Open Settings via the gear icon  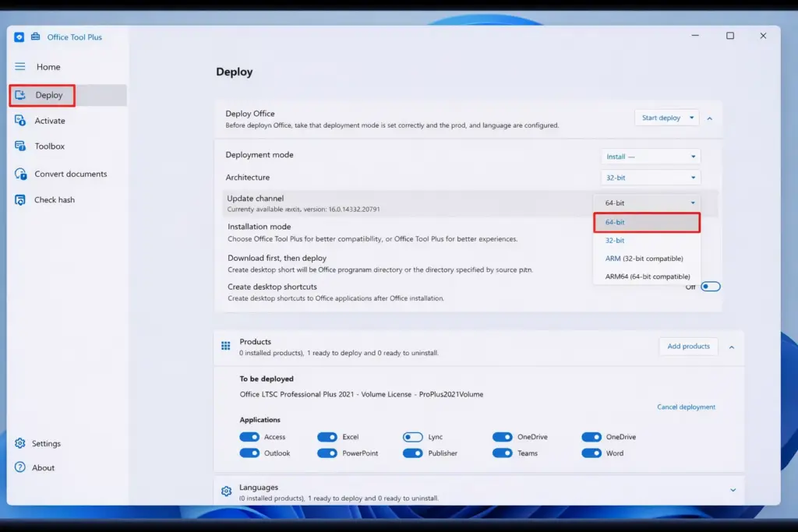pyautogui.click(x=20, y=443)
